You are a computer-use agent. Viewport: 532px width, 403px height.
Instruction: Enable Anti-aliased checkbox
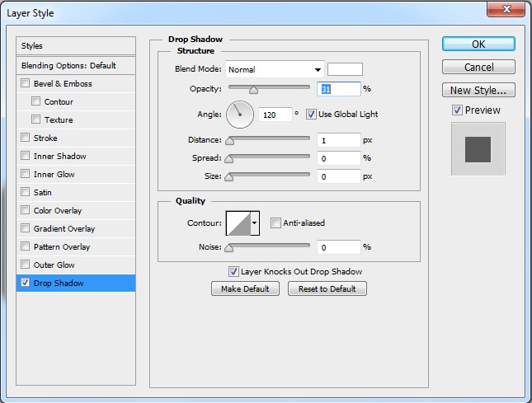275,223
